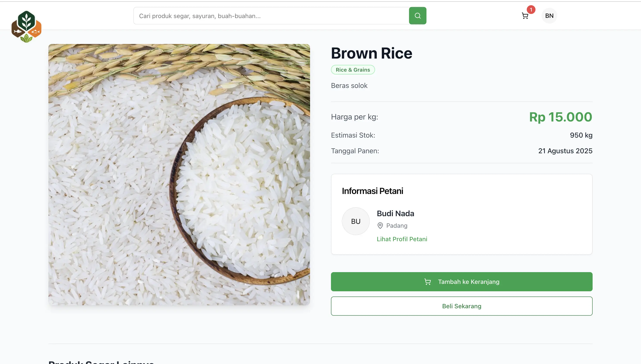Click the Brown Rice product image
The height and width of the screenshot is (364, 641).
point(179,175)
